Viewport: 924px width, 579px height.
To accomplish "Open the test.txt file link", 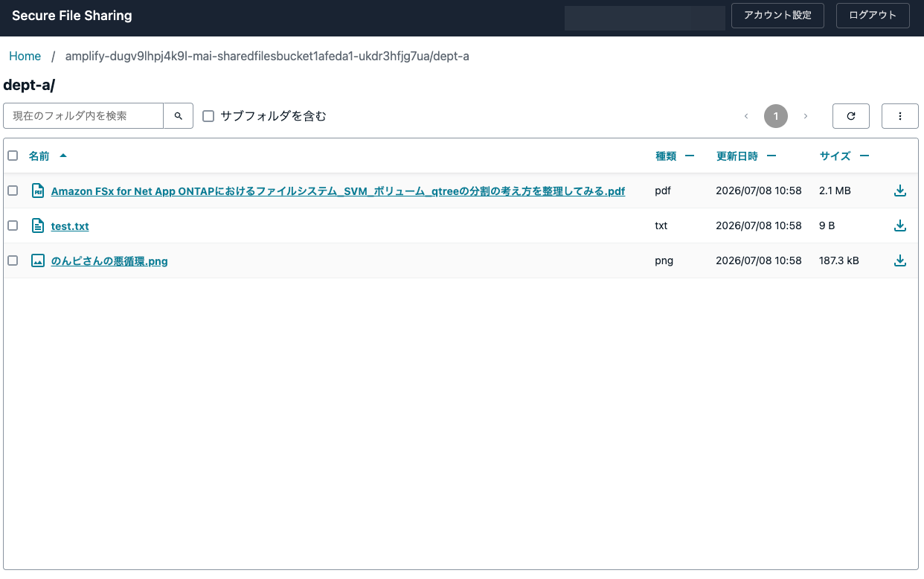I will [70, 226].
